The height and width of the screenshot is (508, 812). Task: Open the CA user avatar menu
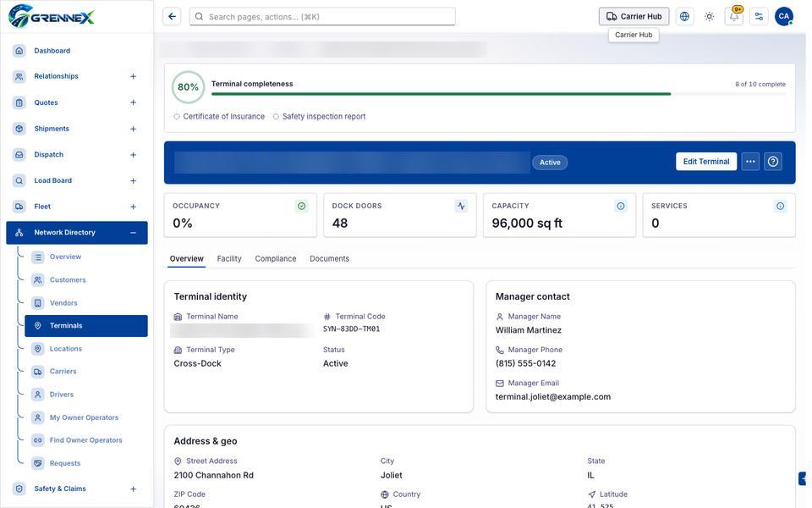point(784,17)
